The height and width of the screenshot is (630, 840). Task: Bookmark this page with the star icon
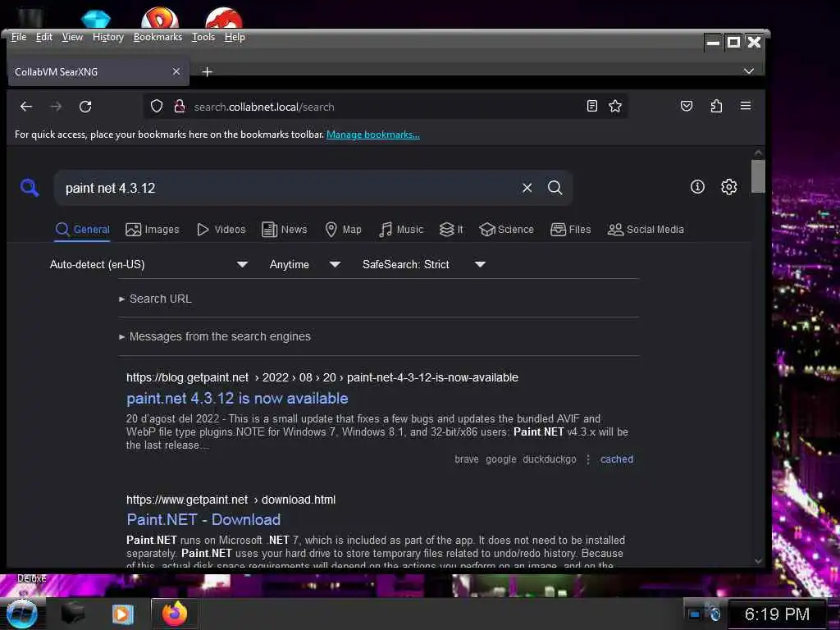(615, 106)
